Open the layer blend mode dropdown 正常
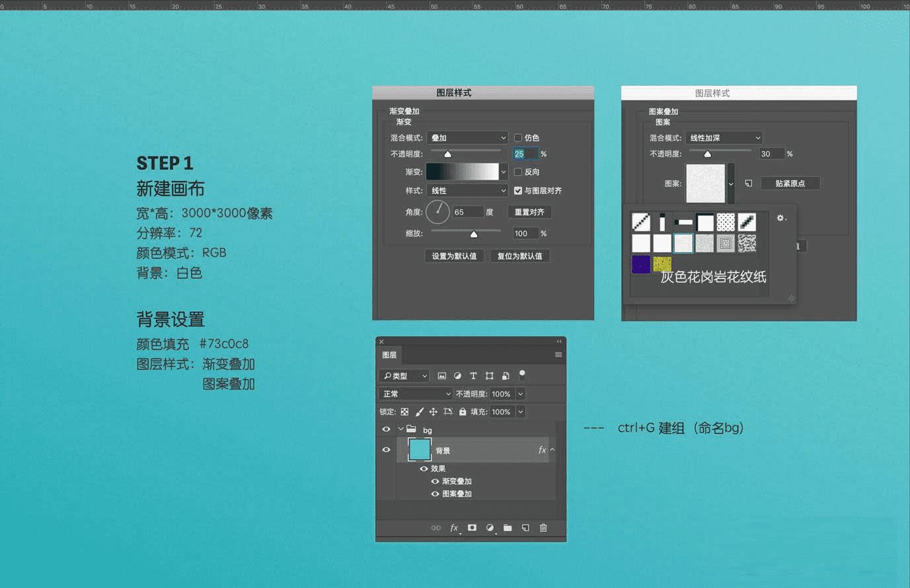This screenshot has width=910, height=588. tap(416, 394)
